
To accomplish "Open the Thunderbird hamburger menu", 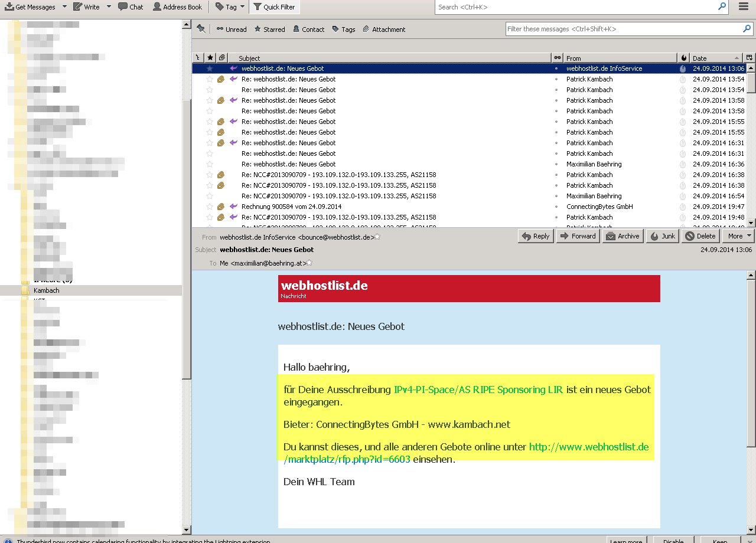I will 744,7.
